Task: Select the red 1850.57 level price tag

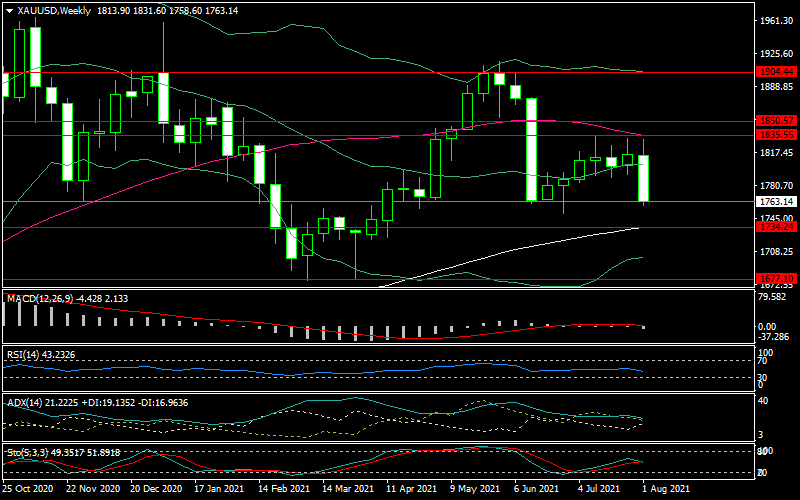Action: tap(777, 121)
